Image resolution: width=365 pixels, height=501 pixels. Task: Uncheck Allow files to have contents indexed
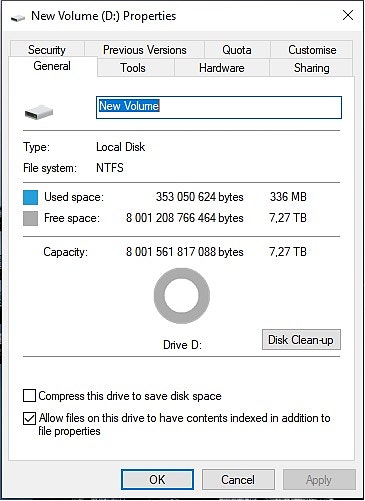point(29,418)
